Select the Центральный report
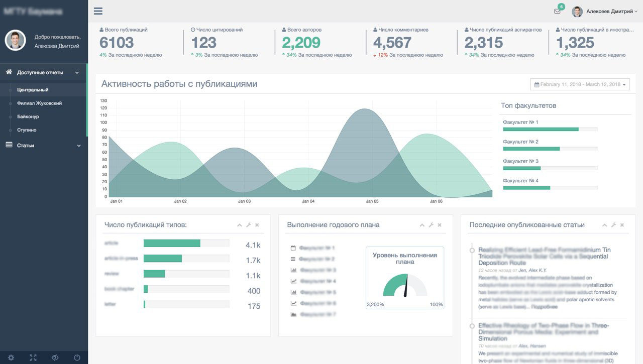 click(x=33, y=90)
